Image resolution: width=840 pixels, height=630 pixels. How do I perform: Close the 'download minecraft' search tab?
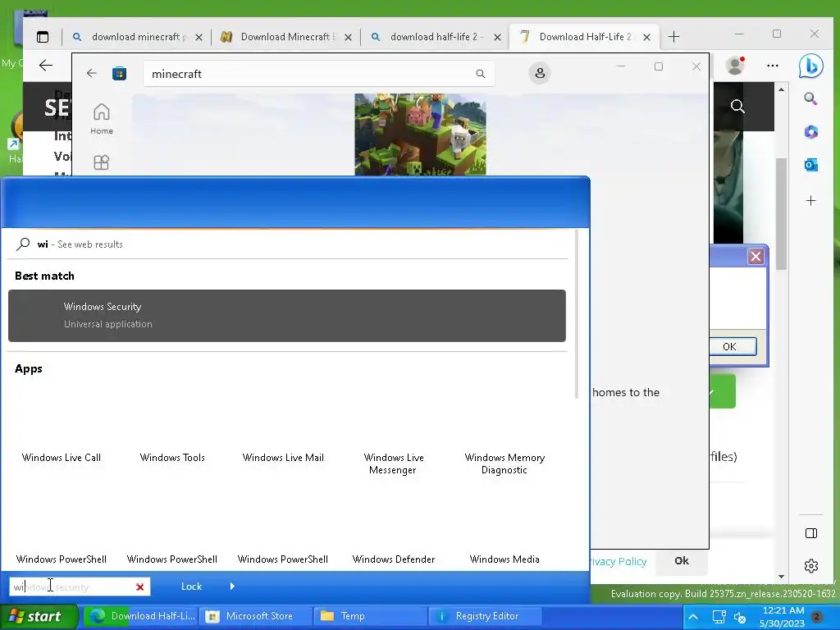199,38
